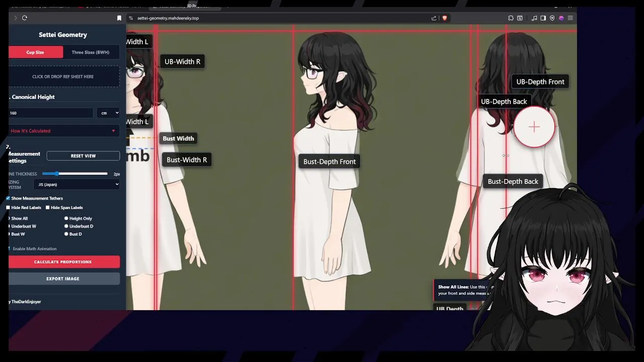The width and height of the screenshot is (644, 362).
Task: Click the Bust-Width R label
Action: [187, 160]
